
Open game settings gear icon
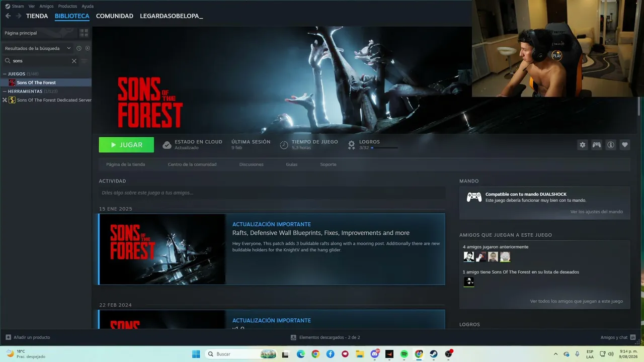(583, 145)
